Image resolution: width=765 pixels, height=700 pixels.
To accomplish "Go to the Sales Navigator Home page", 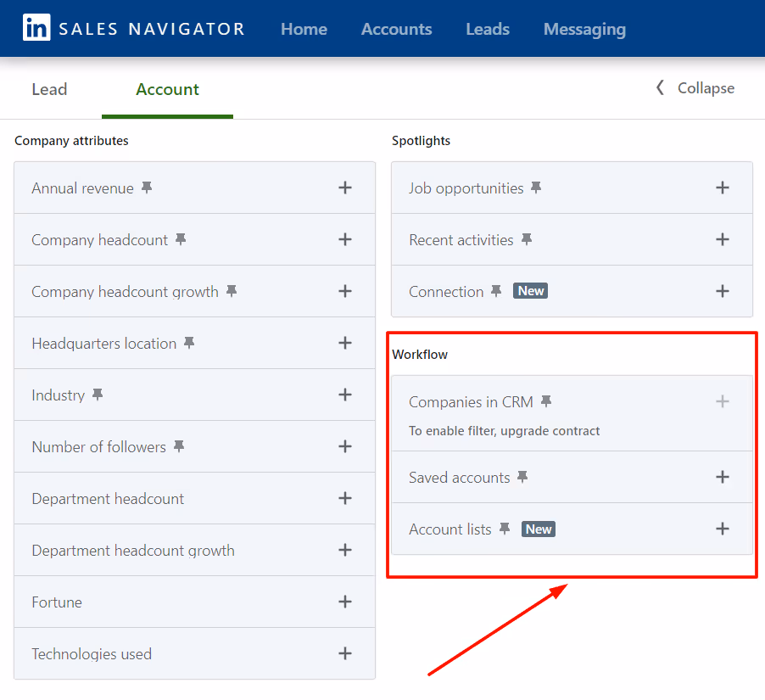I will (303, 29).
